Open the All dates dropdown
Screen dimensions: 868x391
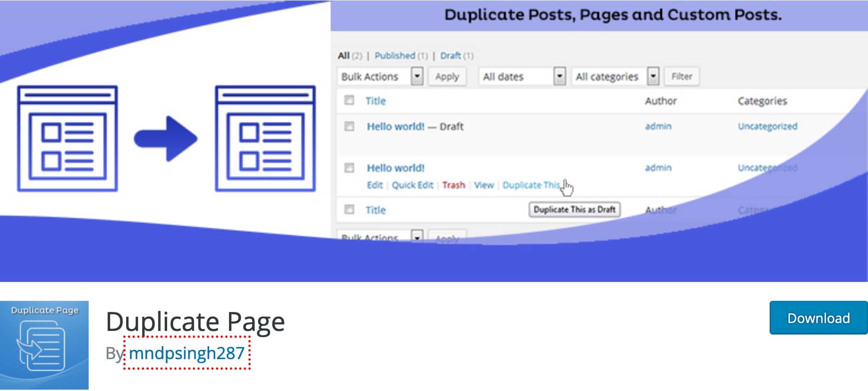pos(522,76)
